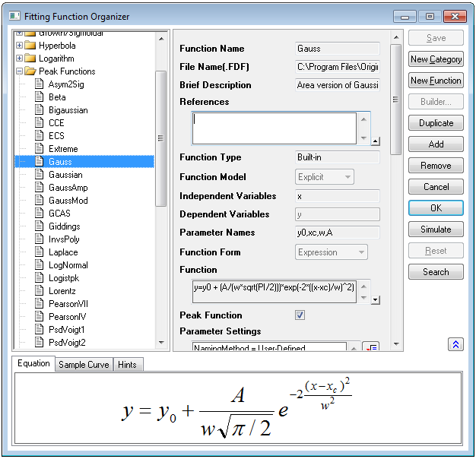The height and width of the screenshot is (459, 476).
Task: Click the New Category button
Action: click(436, 59)
